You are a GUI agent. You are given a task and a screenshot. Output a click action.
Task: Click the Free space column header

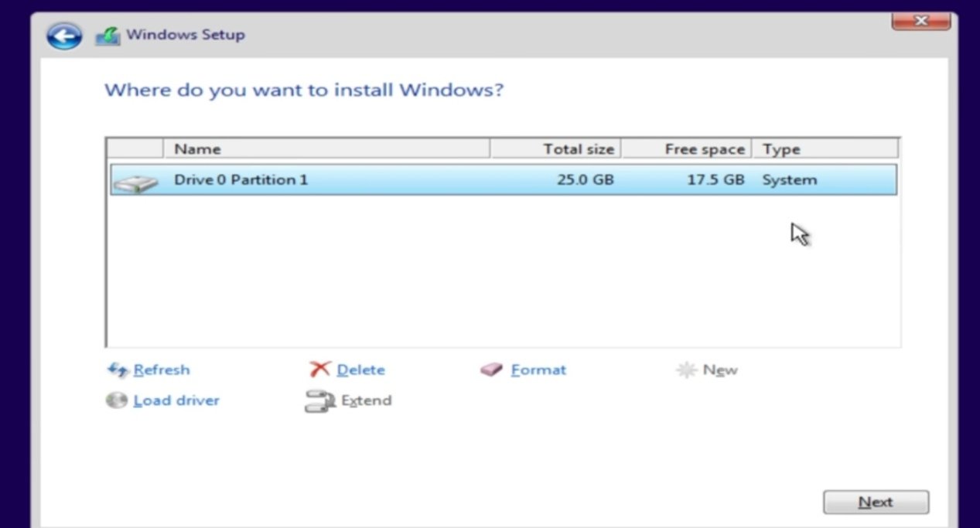click(x=686, y=148)
